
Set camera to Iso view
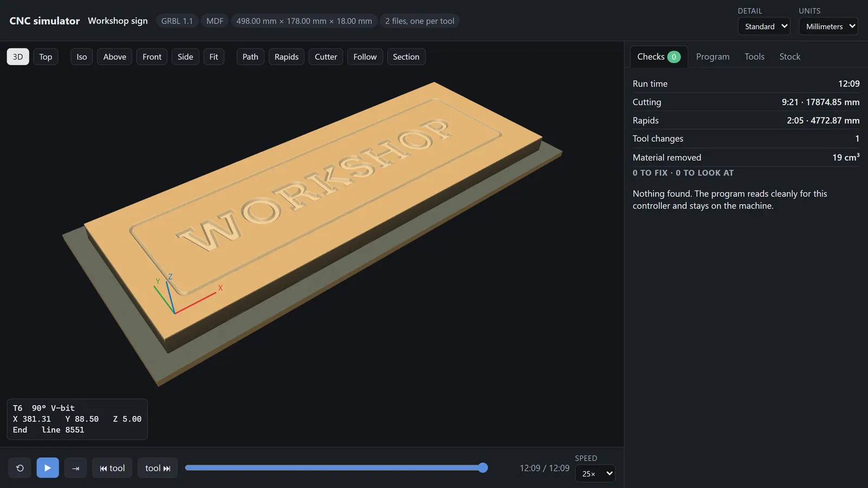click(82, 57)
